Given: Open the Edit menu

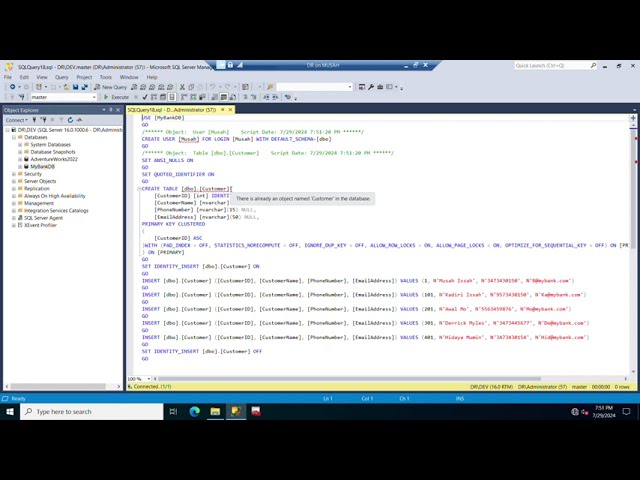Looking at the screenshot, I should tap(24, 77).
